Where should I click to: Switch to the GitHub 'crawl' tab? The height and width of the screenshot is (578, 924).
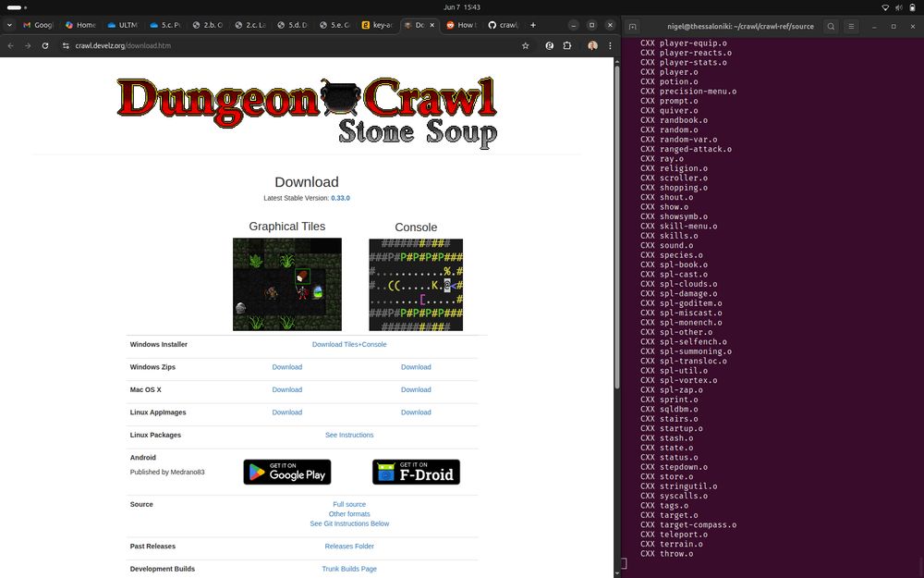pyautogui.click(x=502, y=25)
